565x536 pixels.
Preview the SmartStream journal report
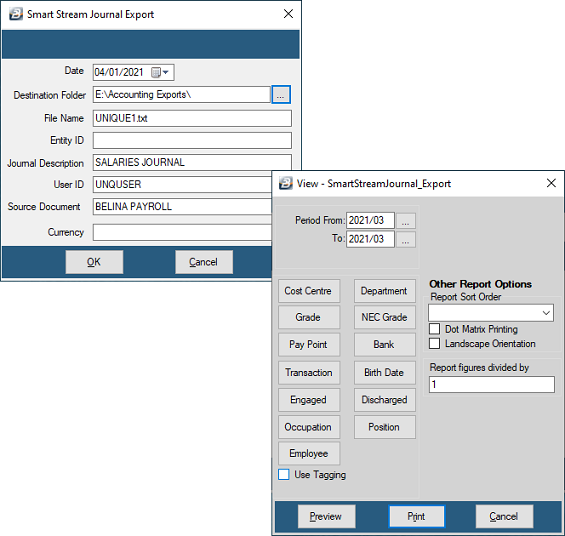coord(326,517)
